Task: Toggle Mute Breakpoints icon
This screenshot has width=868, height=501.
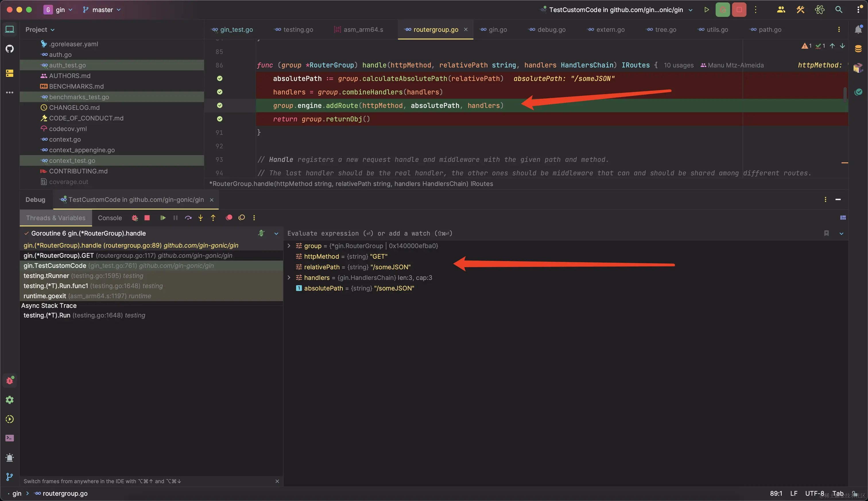Action: (242, 217)
